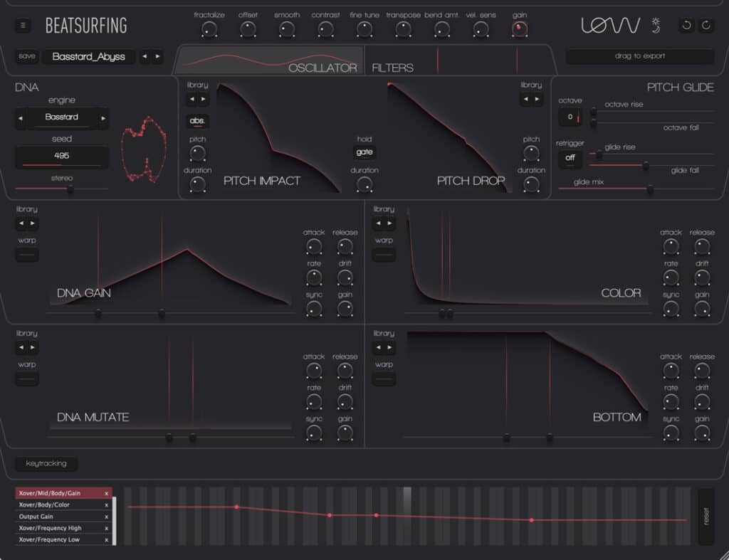Click the Pitch Drop duration knob
The height and width of the screenshot is (560, 729).
[531, 184]
